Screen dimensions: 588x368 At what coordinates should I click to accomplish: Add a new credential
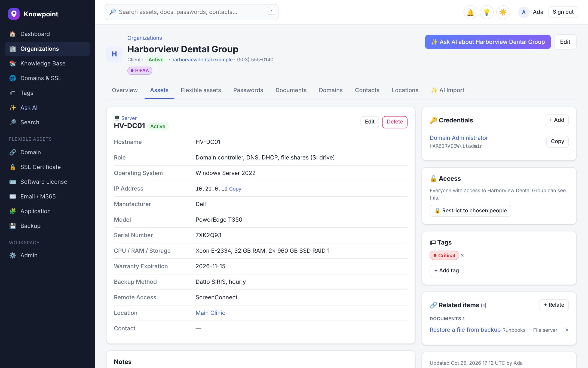556,120
